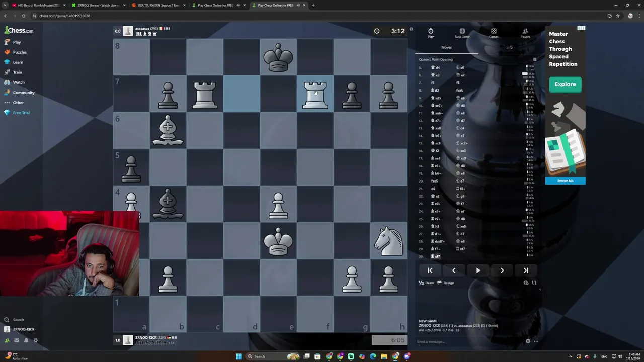Image resolution: width=644 pixels, height=362 pixels.
Task: Click the Explore button in the ad
Action: [565, 84]
